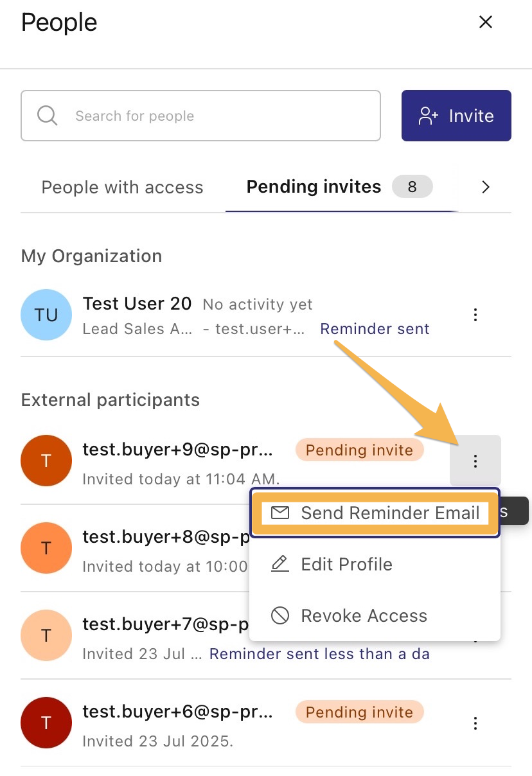Open the three-dot menu for test.buyer+9
Viewport: 532px width, 776px height.
[475, 461]
